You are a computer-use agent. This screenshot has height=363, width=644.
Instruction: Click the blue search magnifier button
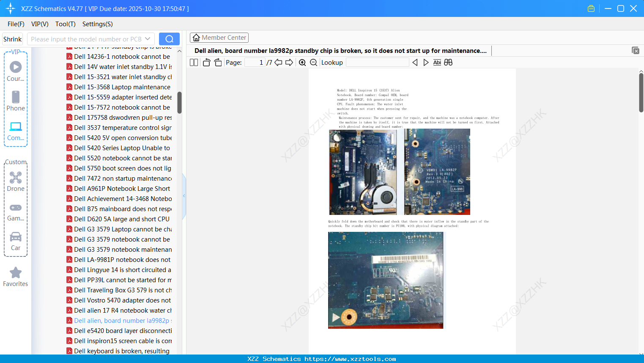pyautogui.click(x=169, y=39)
